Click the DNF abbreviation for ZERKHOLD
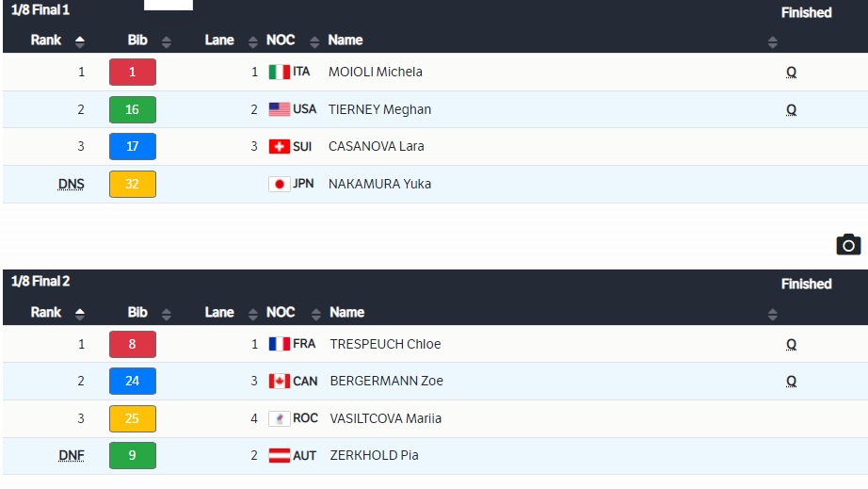This screenshot has height=489, width=868. [x=72, y=455]
